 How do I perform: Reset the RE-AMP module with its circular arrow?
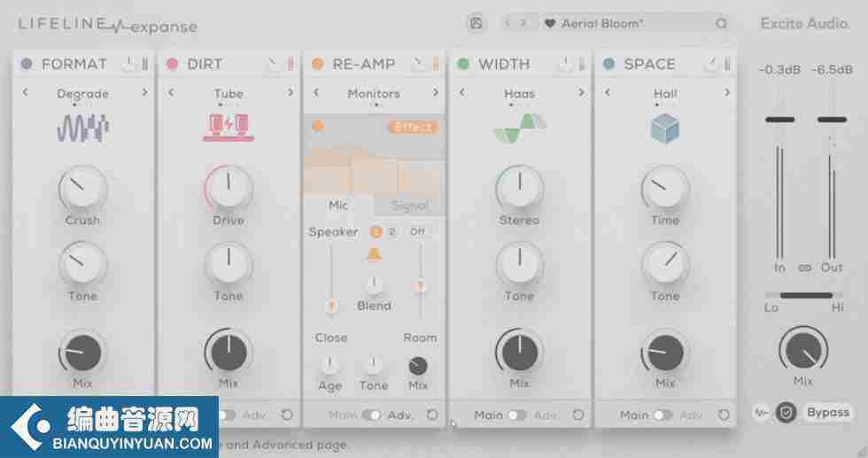tap(432, 415)
